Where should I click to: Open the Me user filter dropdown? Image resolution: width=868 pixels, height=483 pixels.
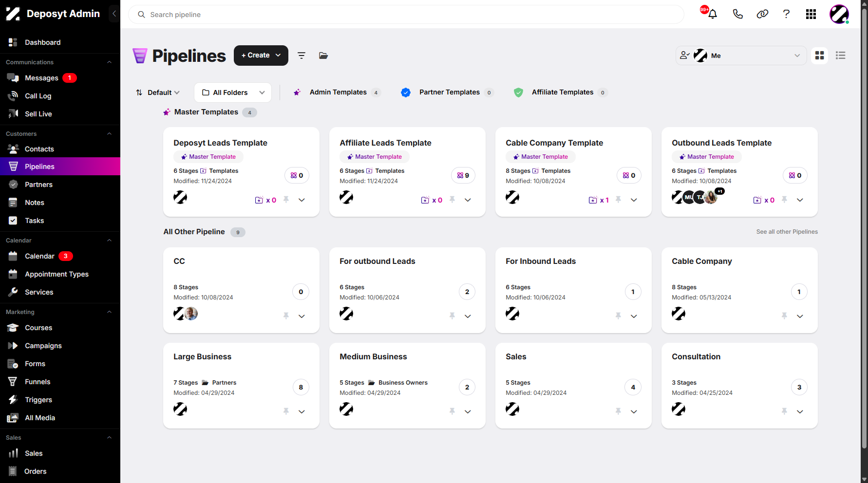tap(741, 56)
